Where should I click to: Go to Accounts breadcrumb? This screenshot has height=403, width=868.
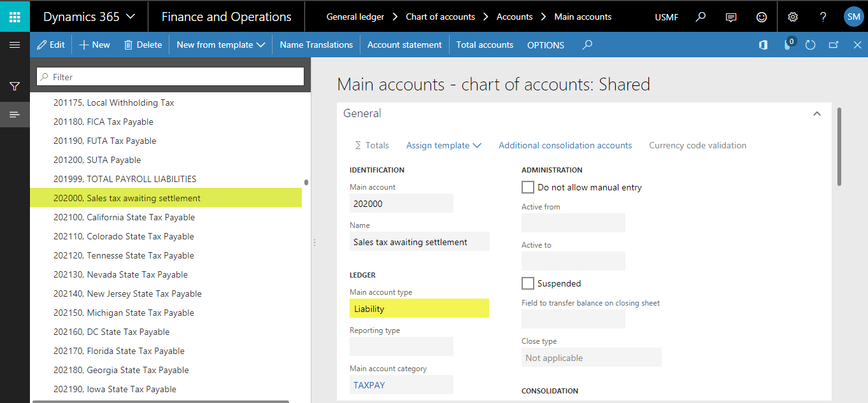click(x=515, y=17)
